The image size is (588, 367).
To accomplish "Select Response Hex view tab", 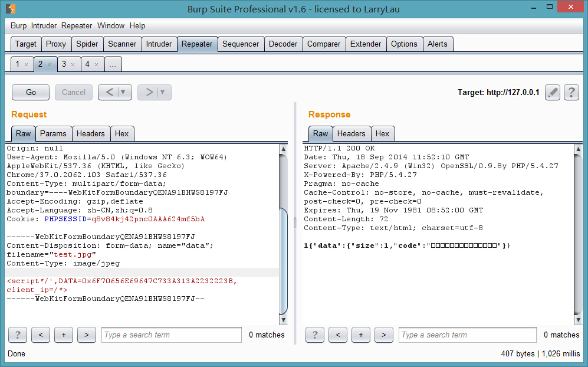I will pos(383,133).
